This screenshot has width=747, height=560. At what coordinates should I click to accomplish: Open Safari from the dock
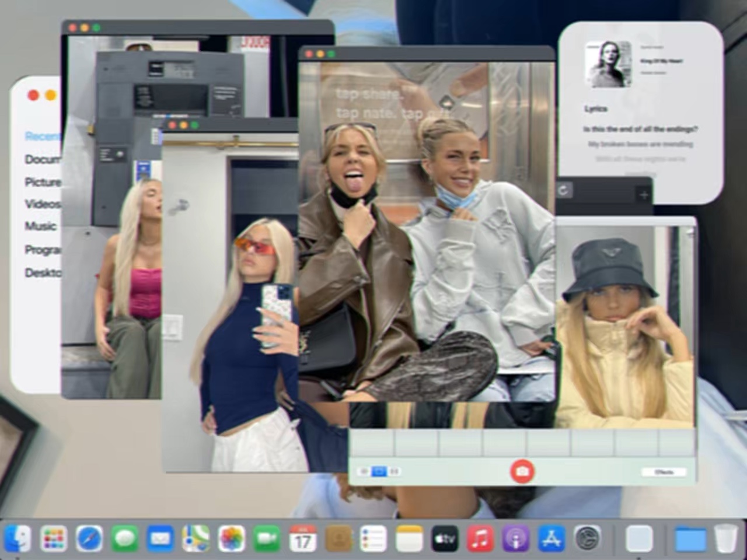(89, 538)
